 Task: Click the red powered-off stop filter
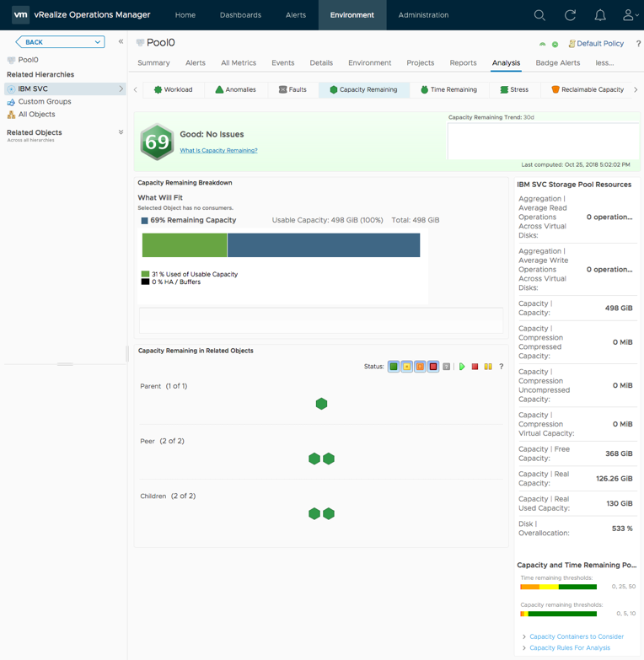[x=475, y=367]
